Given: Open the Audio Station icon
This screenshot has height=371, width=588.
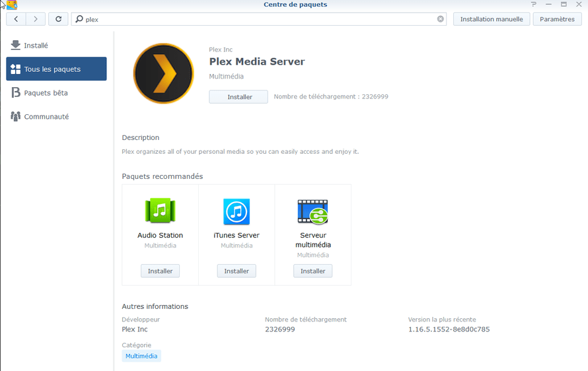Looking at the screenshot, I should [x=160, y=211].
